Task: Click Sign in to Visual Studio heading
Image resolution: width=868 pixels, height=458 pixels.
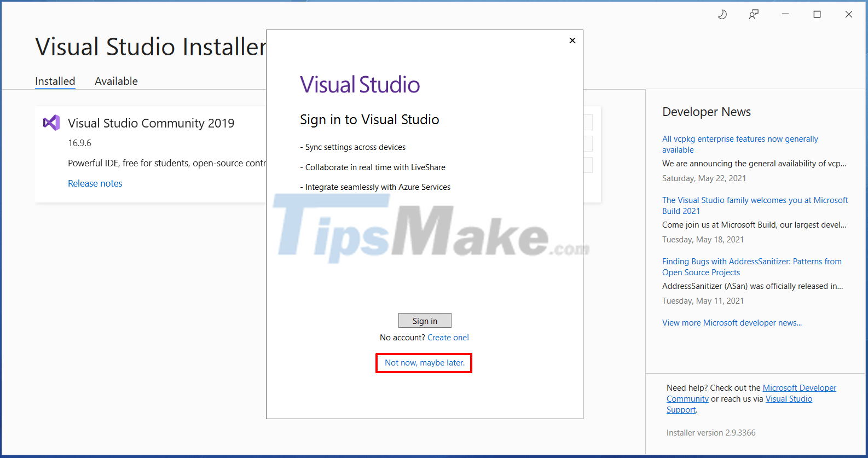Action: pyautogui.click(x=369, y=120)
